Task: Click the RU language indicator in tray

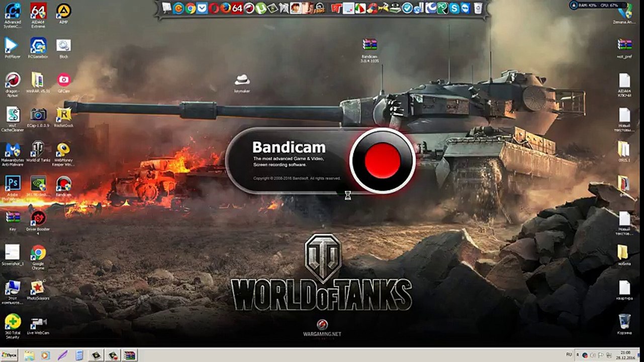Action: [x=569, y=354]
